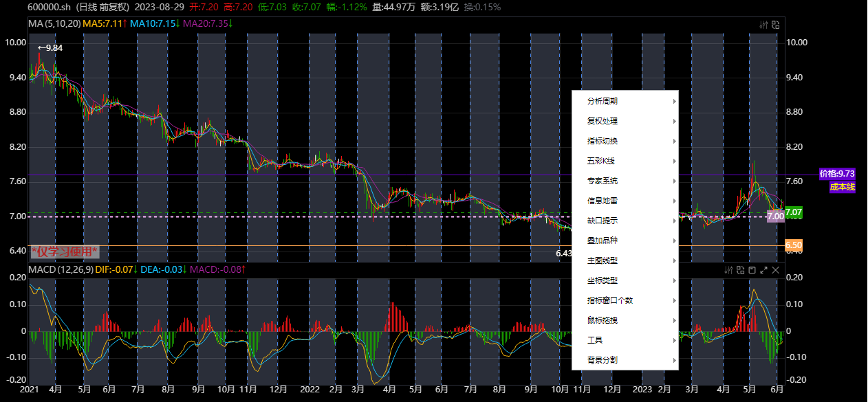Click the purple 成本线 label
Screen dimensions: 868x402
pyautogui.click(x=842, y=186)
